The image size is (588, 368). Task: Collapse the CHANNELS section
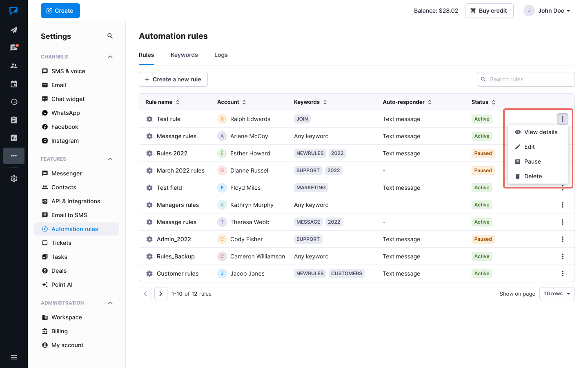click(110, 57)
